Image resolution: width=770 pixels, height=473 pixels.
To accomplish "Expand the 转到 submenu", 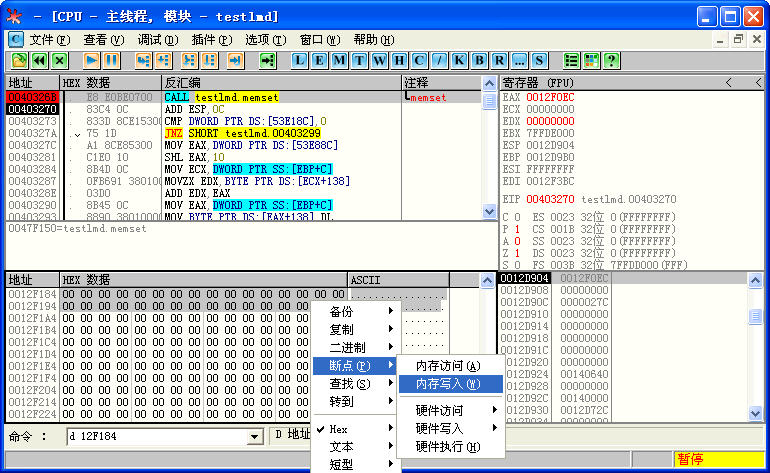I will pos(356,402).
